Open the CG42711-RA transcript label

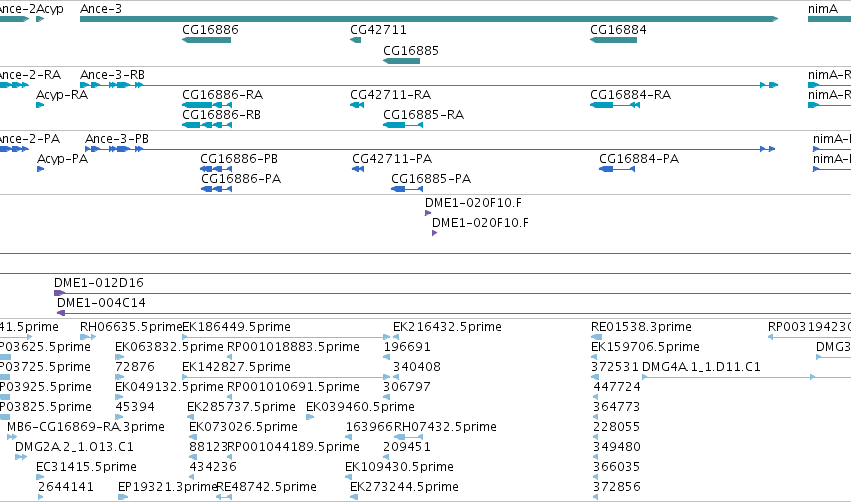click(391, 95)
